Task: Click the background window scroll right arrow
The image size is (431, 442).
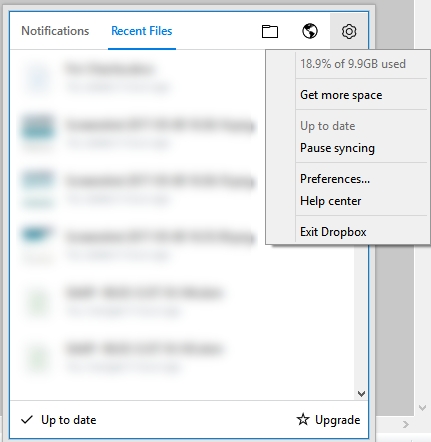Action: click(406, 425)
